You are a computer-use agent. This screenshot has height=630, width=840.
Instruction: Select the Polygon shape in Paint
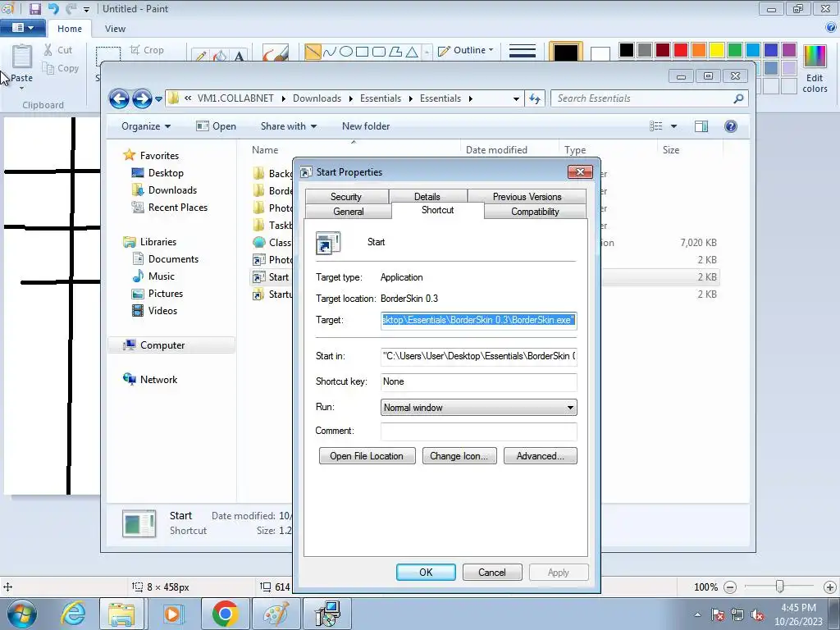coord(395,52)
